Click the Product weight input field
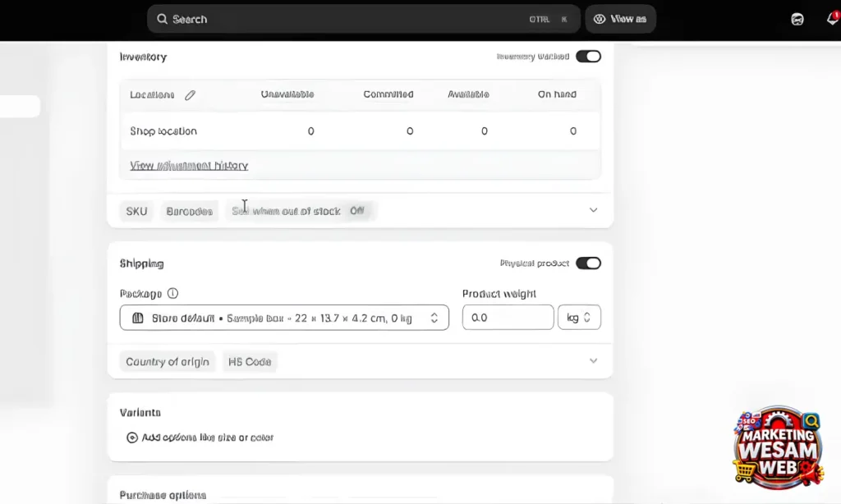 (508, 318)
